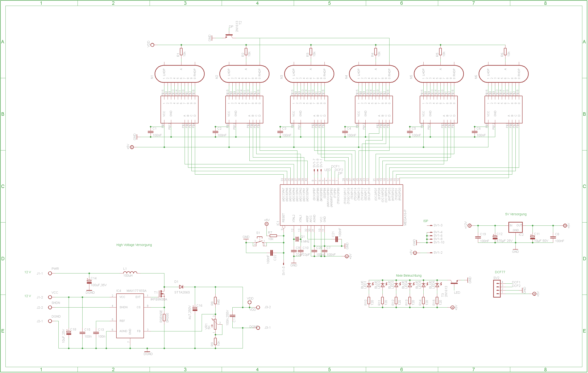The height and width of the screenshot is (373, 588).
Task: Select the C18 10uF 25V capacitor
Action: click(69, 333)
